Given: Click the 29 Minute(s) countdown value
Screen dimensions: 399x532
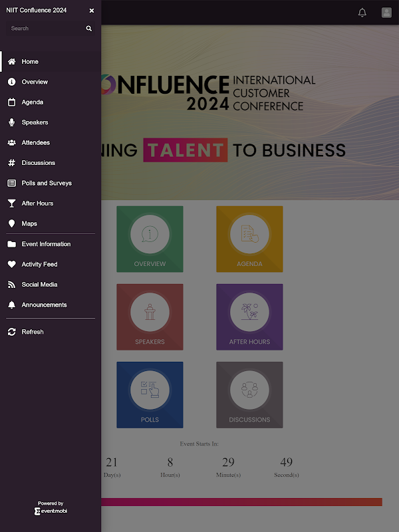Looking at the screenshot, I should click(228, 462).
